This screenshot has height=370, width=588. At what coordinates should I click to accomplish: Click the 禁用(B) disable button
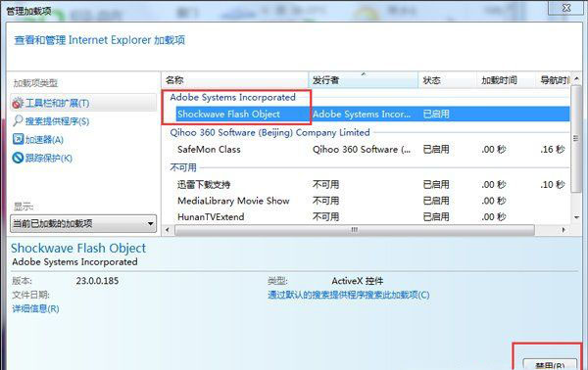pyautogui.click(x=550, y=365)
